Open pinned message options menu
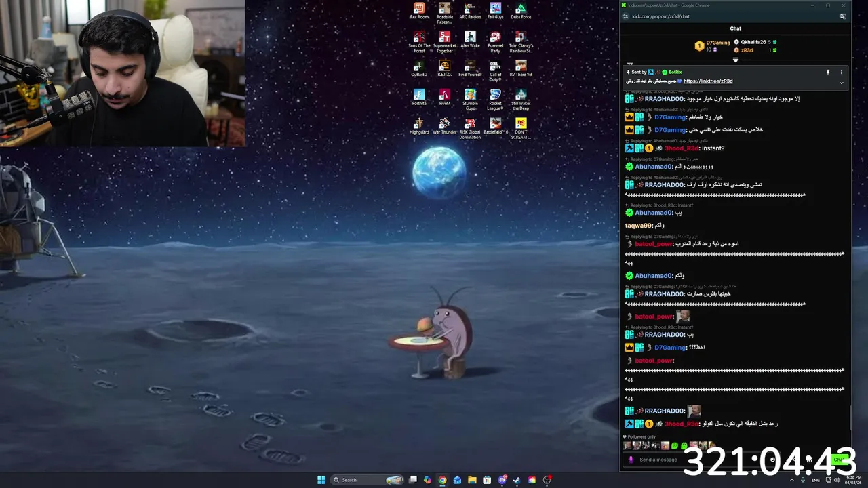The image size is (868, 488). click(842, 72)
